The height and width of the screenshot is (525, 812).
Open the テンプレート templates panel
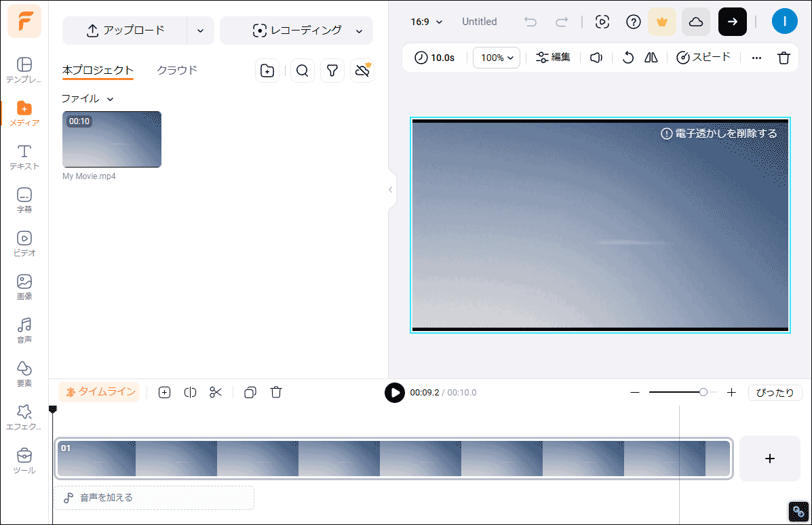coord(24,70)
